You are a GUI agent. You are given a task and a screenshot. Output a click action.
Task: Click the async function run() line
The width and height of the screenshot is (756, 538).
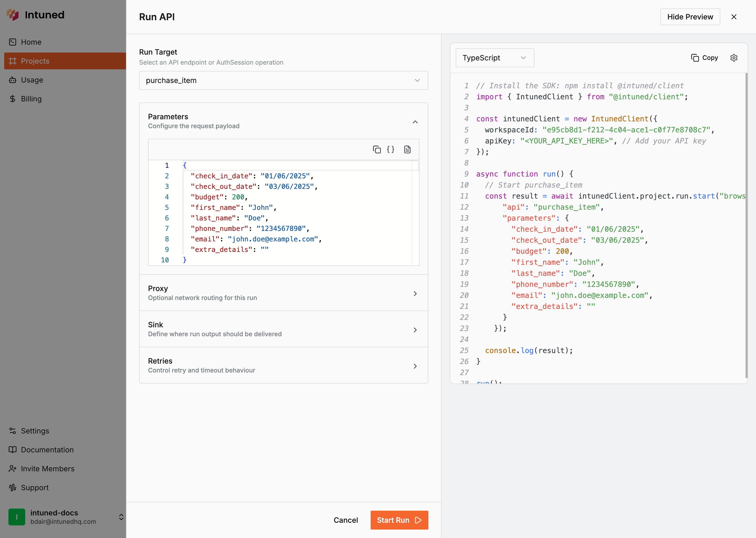coord(525,174)
